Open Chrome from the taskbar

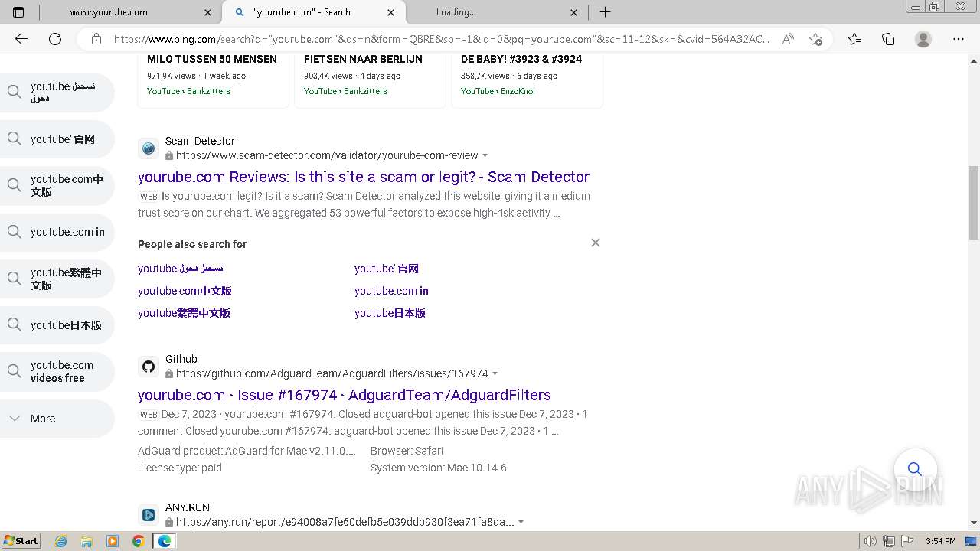[139, 541]
